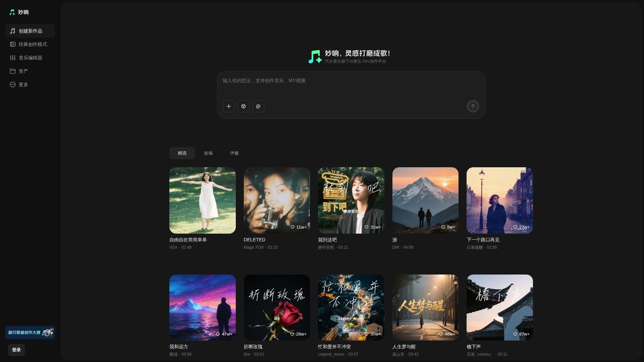Like 就到这吧 using its 31w+ heart icon
The image size is (644, 362).
click(366, 227)
